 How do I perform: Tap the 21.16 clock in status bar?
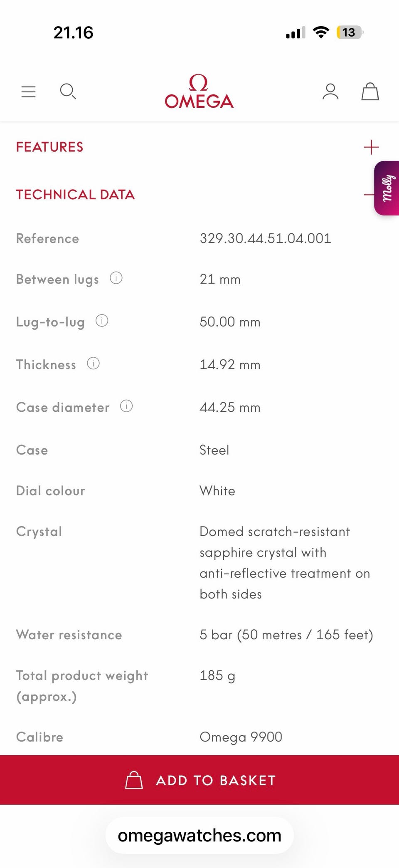[x=73, y=32]
